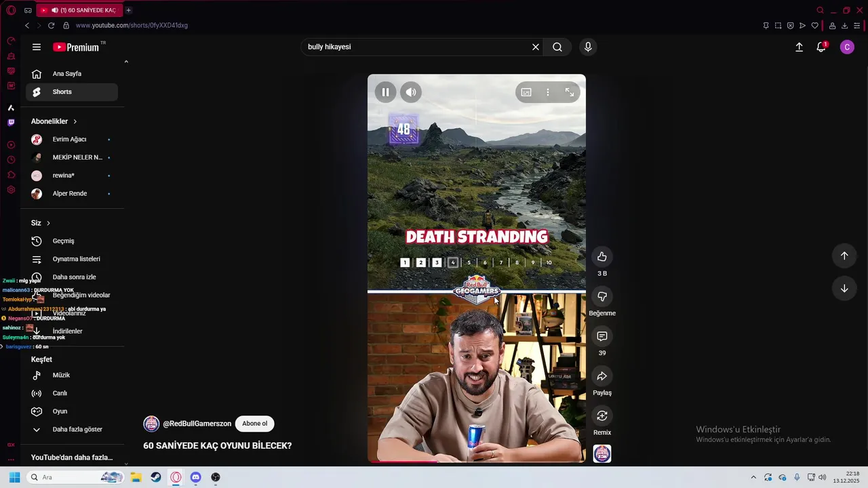Mute the Shorts video volume
The image size is (868, 488).
[411, 92]
